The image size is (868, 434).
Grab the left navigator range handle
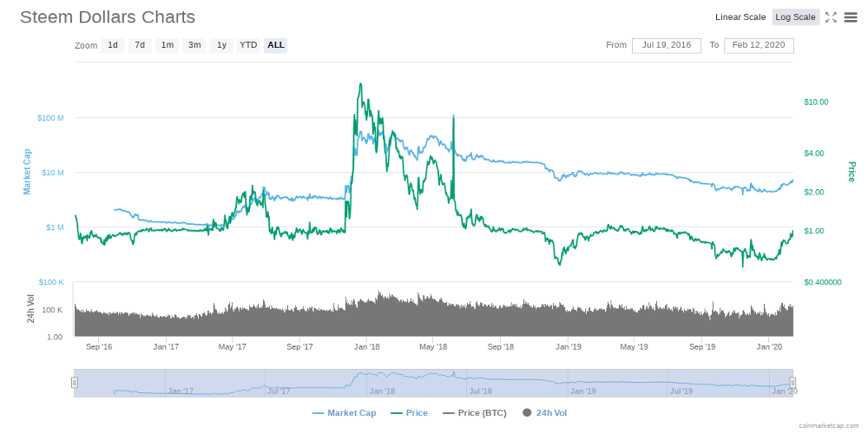(x=74, y=383)
